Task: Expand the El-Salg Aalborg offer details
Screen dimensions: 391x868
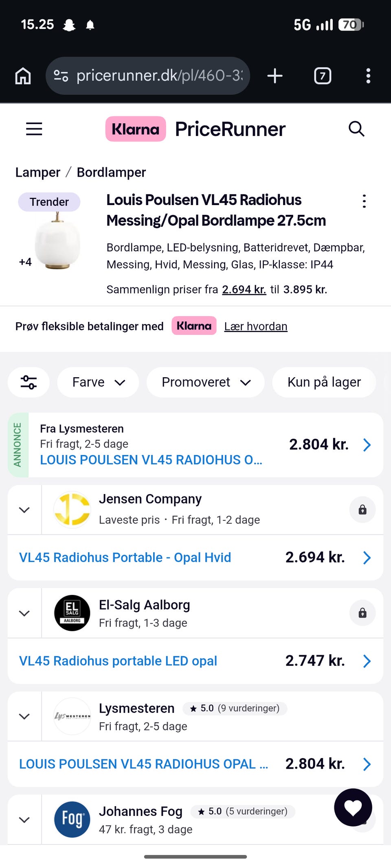Action: [x=24, y=613]
